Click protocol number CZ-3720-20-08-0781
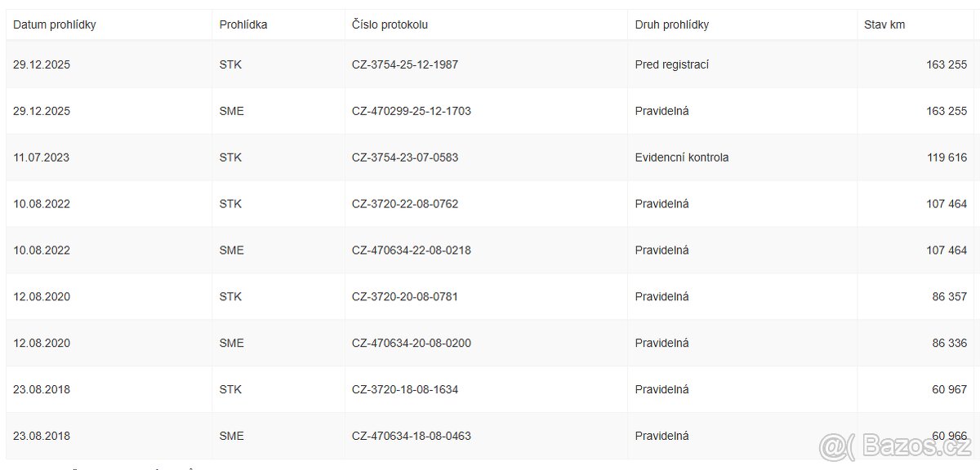 (x=405, y=297)
